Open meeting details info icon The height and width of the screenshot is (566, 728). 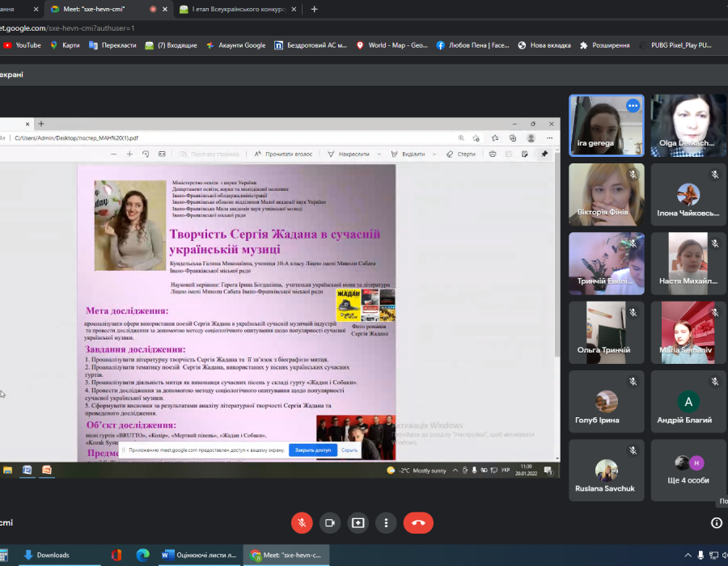[x=716, y=523]
